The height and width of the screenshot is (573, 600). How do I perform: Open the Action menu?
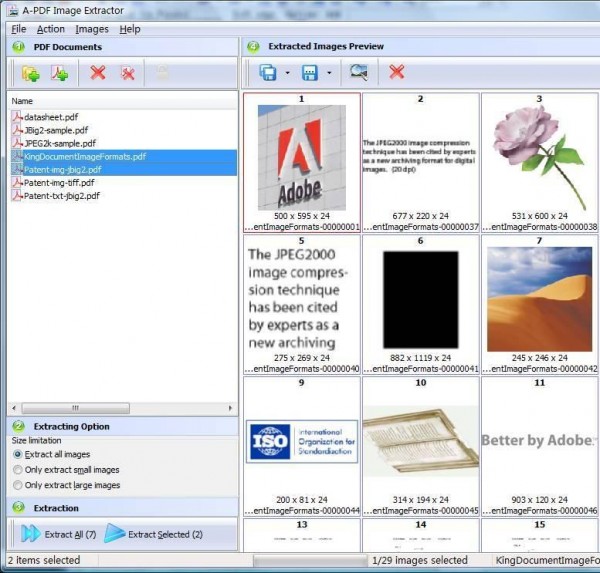(50, 29)
